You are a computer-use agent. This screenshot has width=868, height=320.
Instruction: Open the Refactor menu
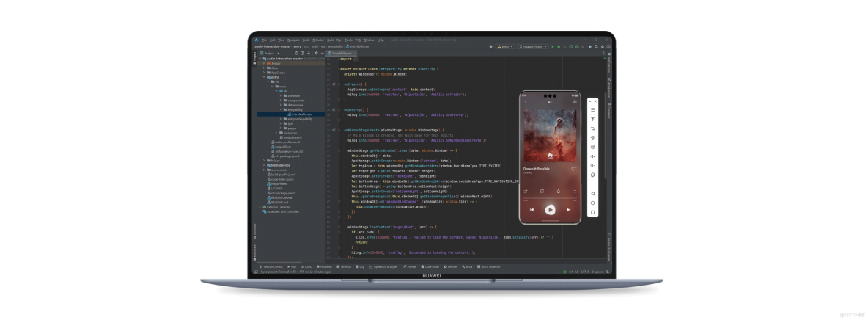pyautogui.click(x=318, y=40)
